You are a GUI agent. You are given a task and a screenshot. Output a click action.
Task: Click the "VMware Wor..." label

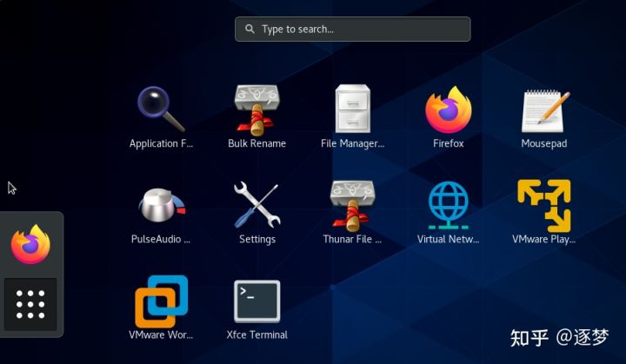(x=161, y=334)
